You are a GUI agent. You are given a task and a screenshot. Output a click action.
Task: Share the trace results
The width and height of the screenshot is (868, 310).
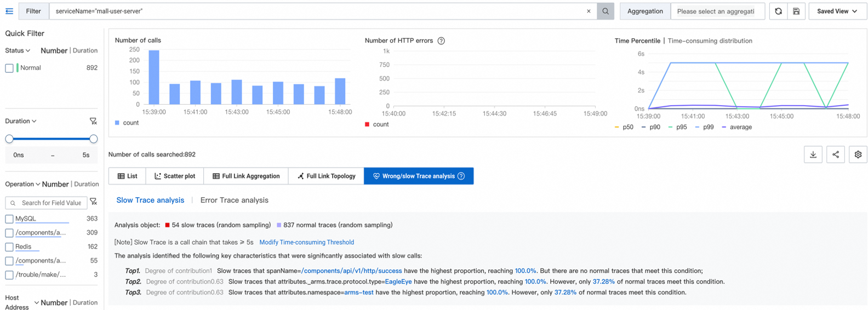[x=836, y=154]
